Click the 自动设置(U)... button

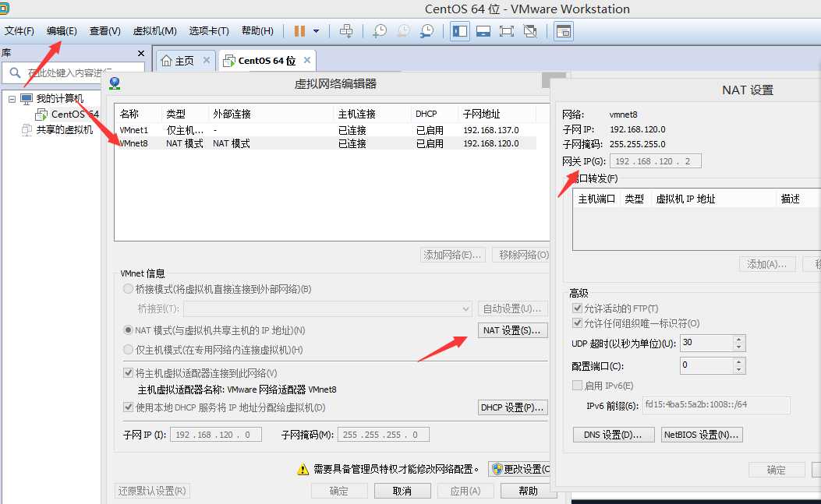(x=512, y=308)
